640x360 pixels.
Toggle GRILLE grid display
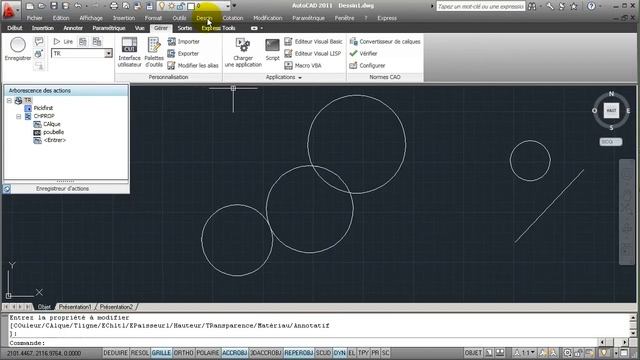click(x=161, y=353)
